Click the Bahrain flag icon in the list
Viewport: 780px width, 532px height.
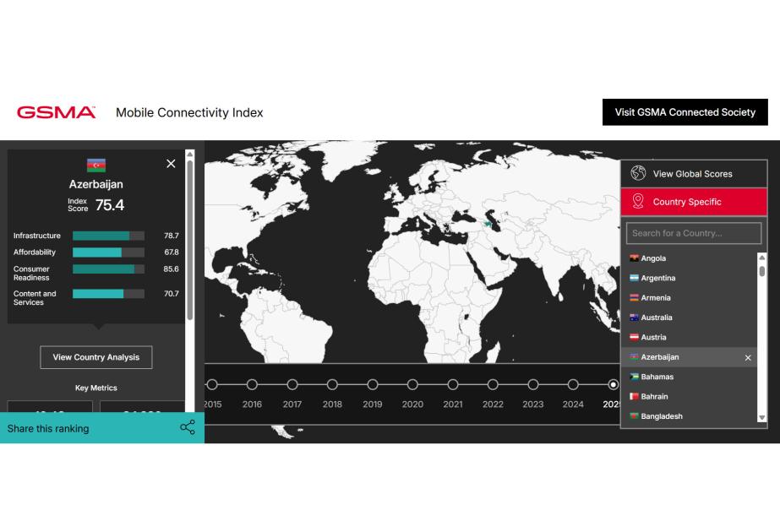635,396
